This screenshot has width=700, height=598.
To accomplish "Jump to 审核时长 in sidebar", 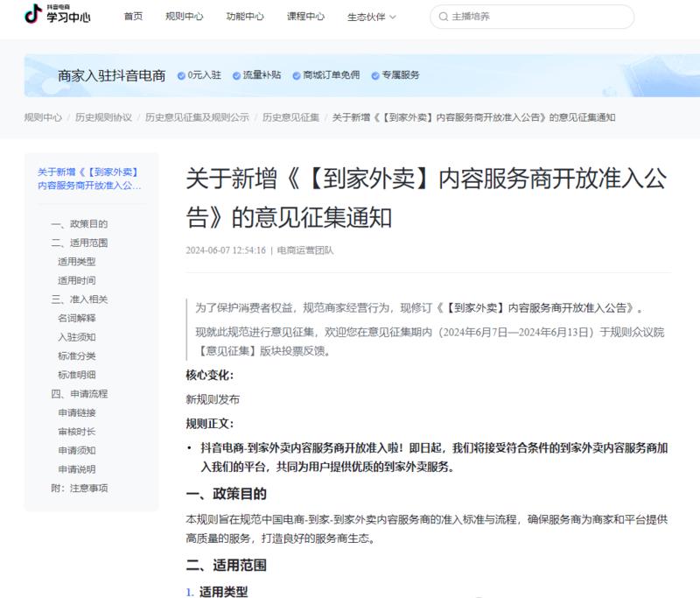I will coord(77,432).
